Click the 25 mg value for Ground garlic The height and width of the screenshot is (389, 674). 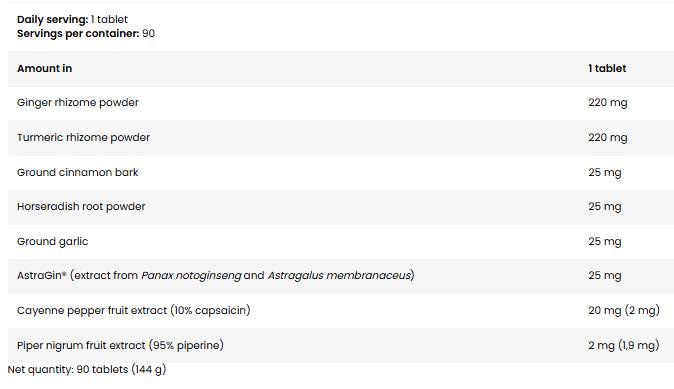click(605, 242)
